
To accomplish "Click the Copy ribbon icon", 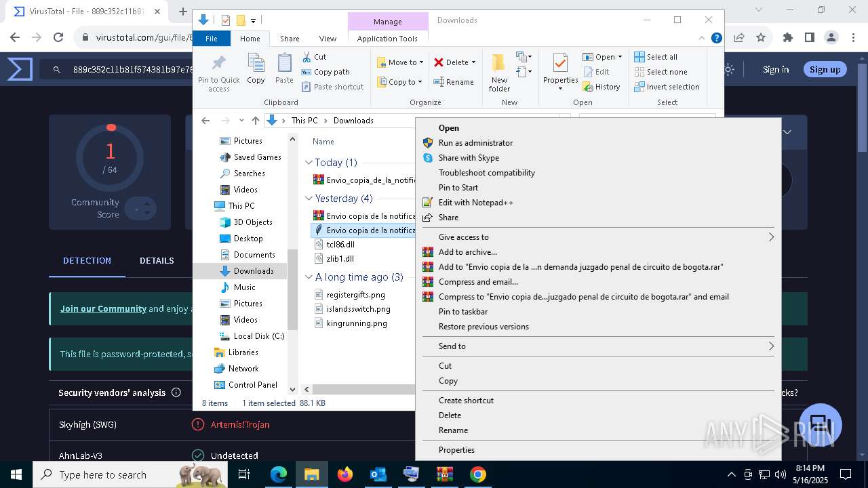I will (x=256, y=68).
